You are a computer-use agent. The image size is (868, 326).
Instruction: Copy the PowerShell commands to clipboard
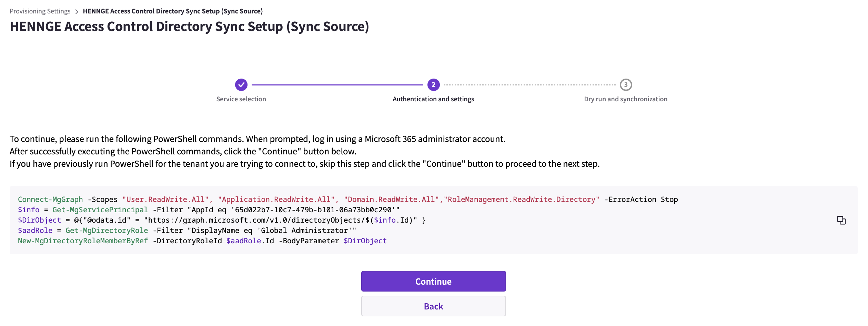click(841, 220)
